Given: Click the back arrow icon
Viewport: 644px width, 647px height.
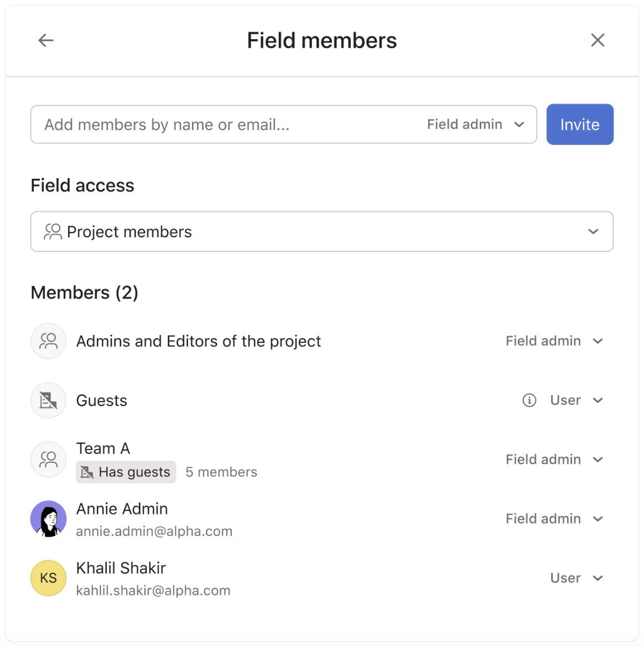Looking at the screenshot, I should click(x=46, y=40).
